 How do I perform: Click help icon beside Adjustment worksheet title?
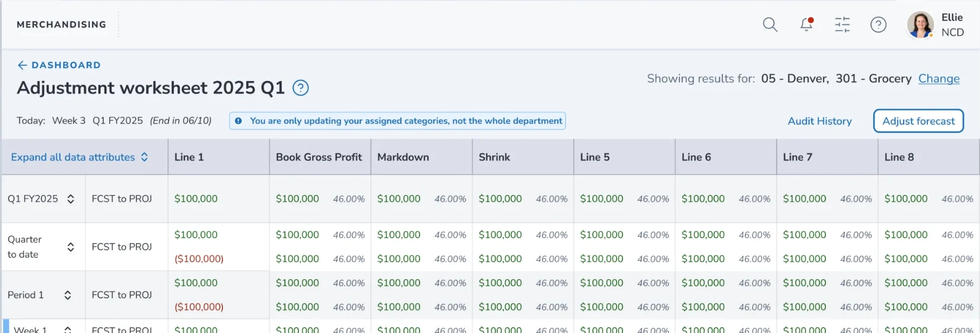click(x=301, y=88)
